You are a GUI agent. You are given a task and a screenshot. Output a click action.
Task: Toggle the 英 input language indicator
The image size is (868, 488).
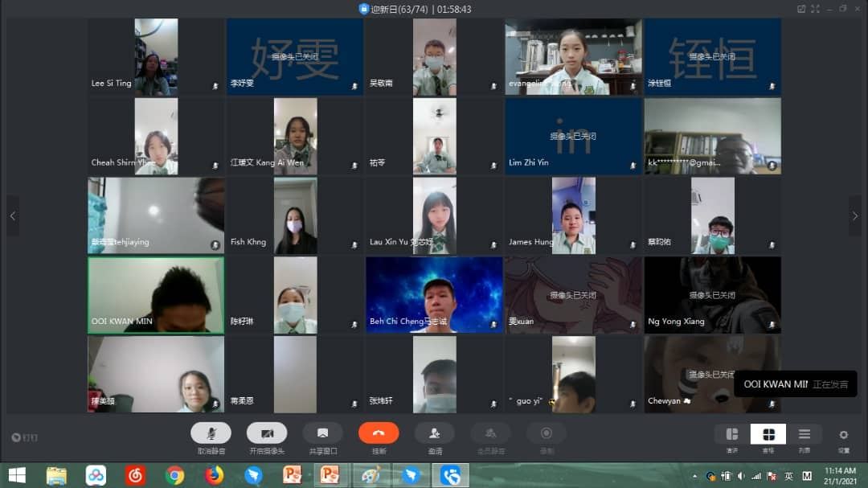click(x=789, y=476)
